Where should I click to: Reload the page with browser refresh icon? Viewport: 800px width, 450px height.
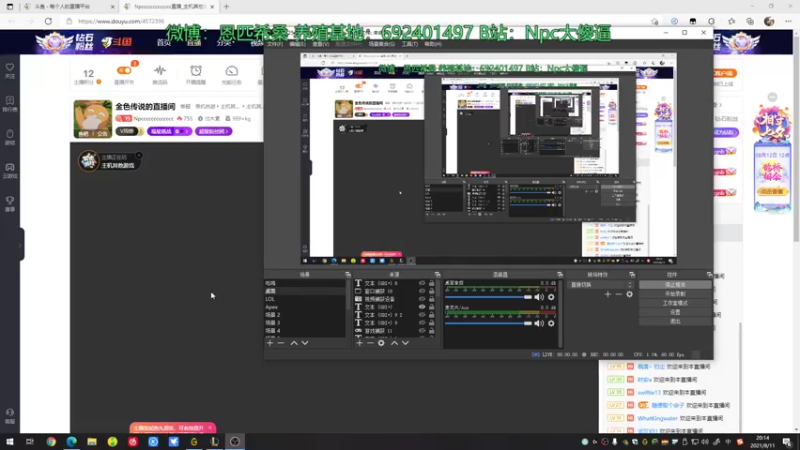click(48, 21)
